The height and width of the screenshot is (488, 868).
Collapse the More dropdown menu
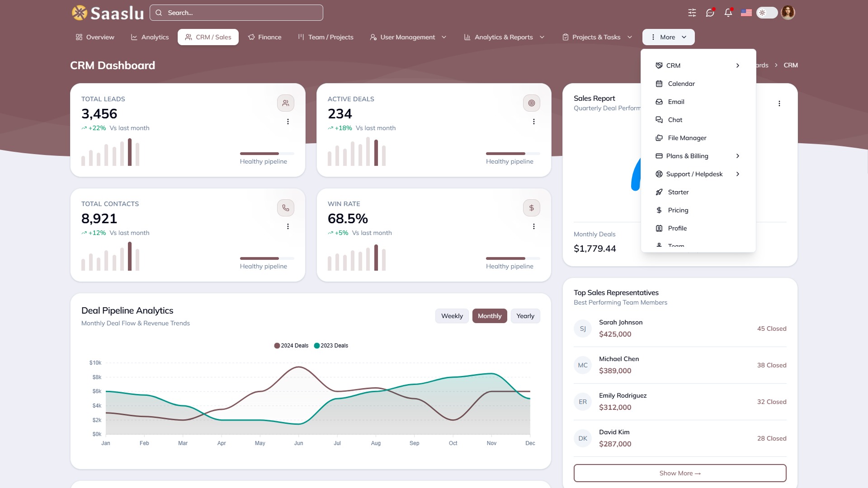(x=669, y=37)
